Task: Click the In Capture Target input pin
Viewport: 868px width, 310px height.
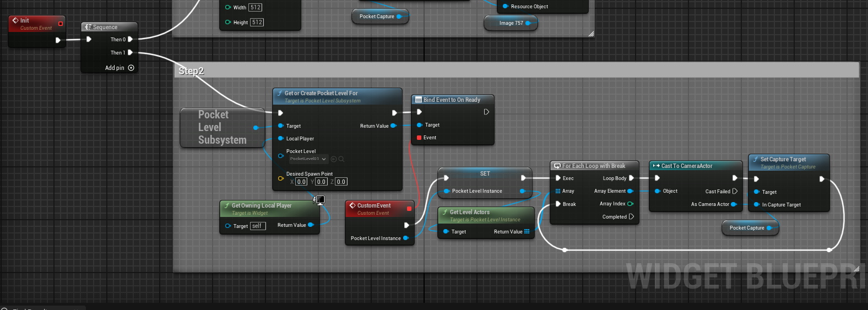Action: click(757, 204)
